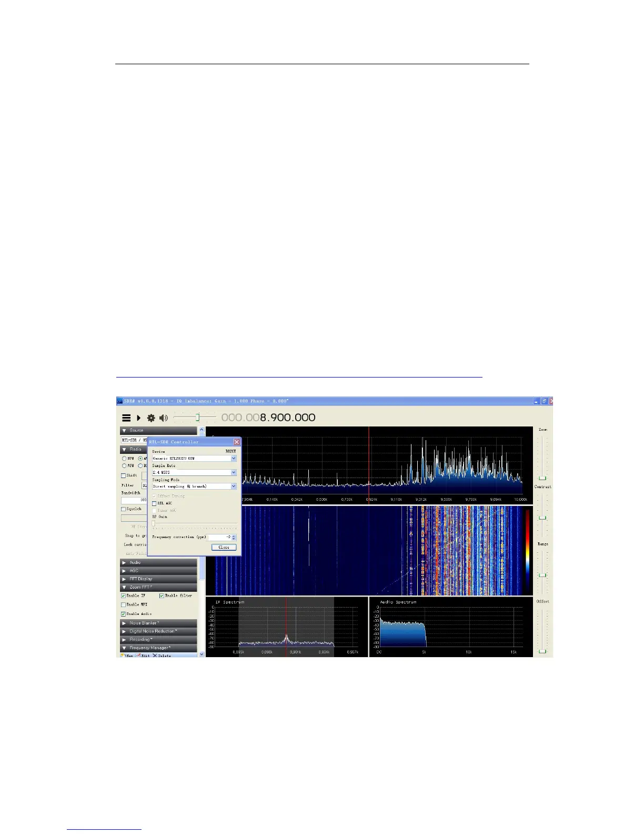Open the Device dropdown in RTL-SDR Controller
The width and height of the screenshot is (644, 834).
tap(234, 459)
